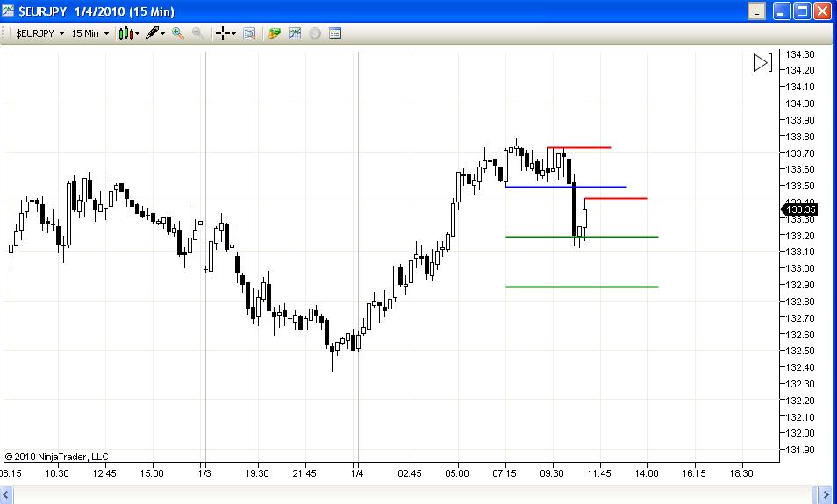Open the data box icon
This screenshot has height=504, width=837.
click(x=249, y=33)
